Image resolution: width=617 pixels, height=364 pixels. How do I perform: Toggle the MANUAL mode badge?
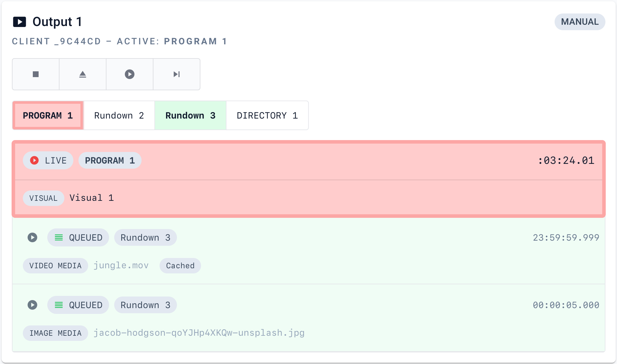tap(580, 22)
